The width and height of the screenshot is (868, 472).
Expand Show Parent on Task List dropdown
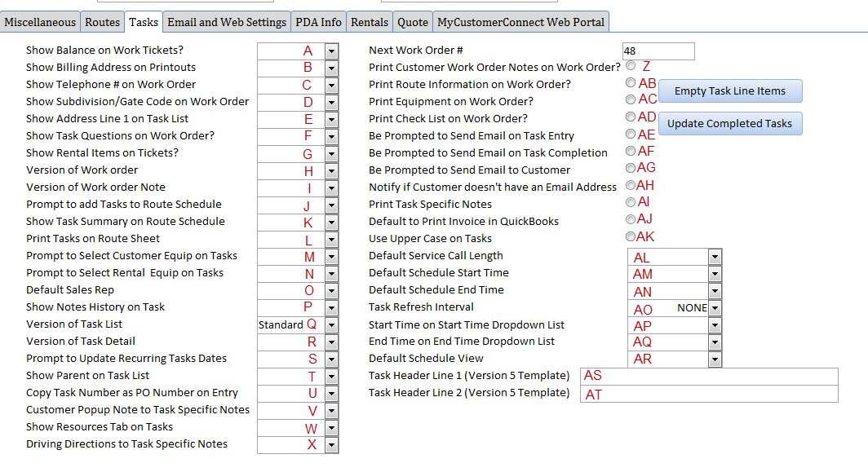tap(331, 377)
